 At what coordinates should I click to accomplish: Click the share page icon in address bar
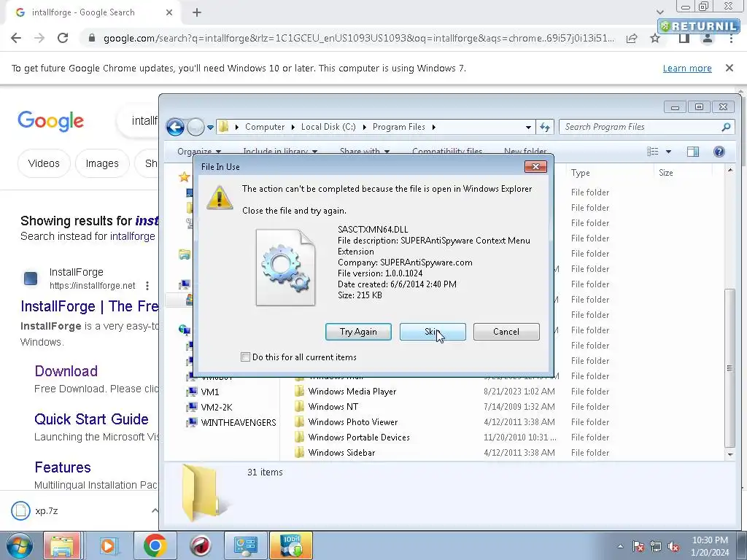(x=632, y=38)
